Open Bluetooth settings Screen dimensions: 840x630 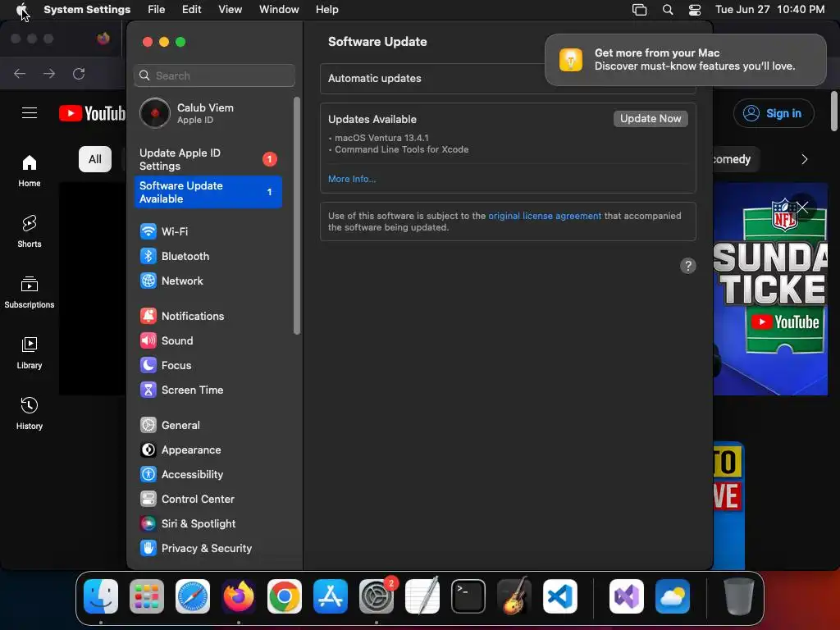208,256
